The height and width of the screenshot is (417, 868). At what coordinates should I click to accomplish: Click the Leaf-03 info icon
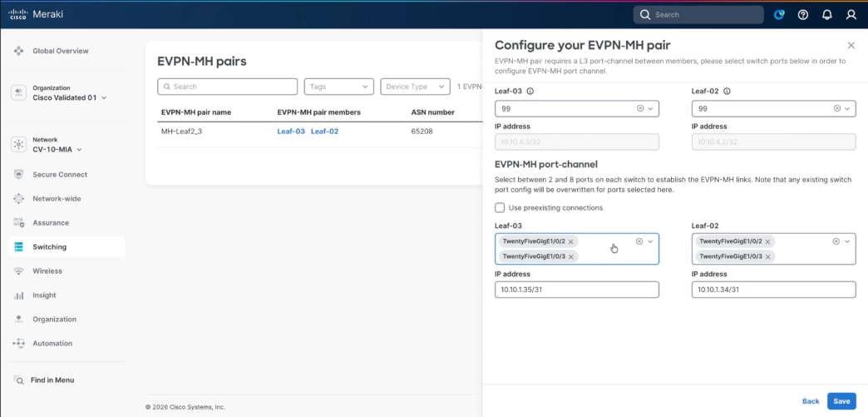pos(530,92)
